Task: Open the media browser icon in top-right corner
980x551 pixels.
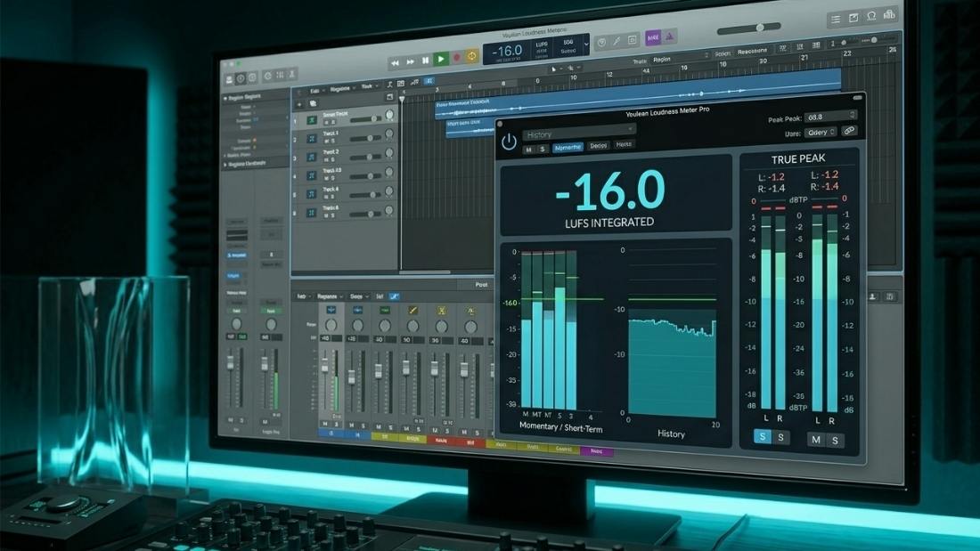Action: (889, 14)
